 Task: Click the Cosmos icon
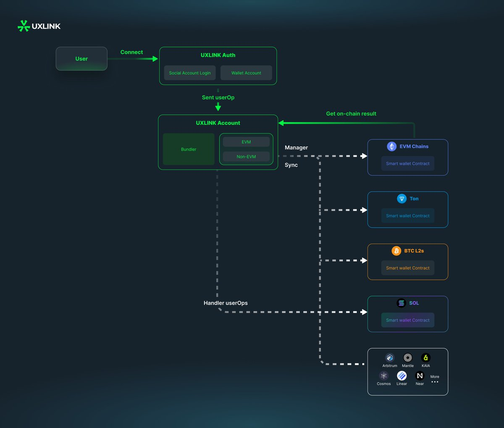pyautogui.click(x=384, y=376)
